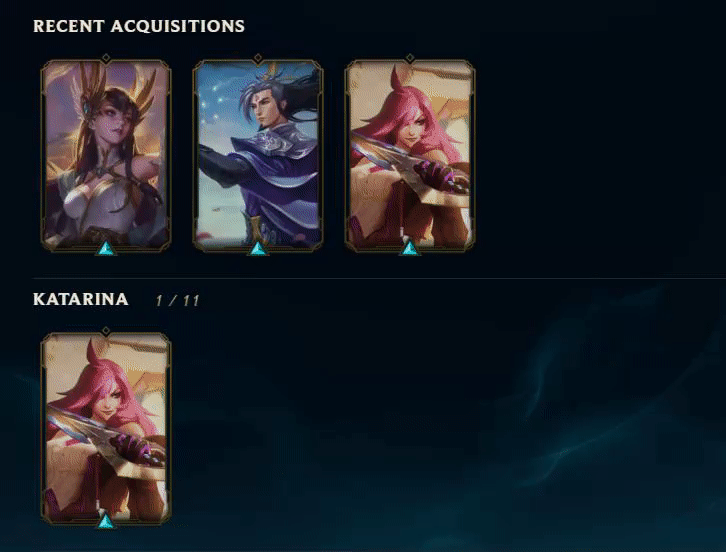The height and width of the screenshot is (552, 726).
Task: Click teal gem under recent Katarina skin card
Action: (410, 249)
